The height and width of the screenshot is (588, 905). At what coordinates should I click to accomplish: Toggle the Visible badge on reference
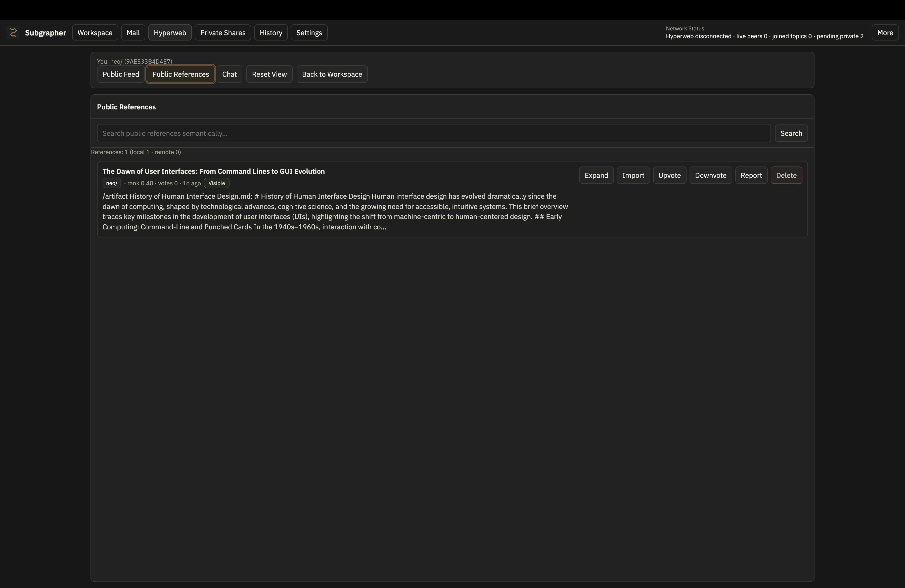pyautogui.click(x=216, y=183)
